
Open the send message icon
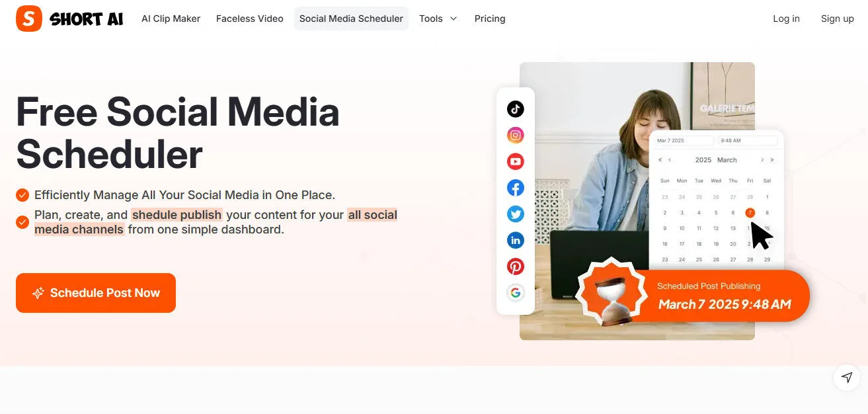click(x=846, y=377)
